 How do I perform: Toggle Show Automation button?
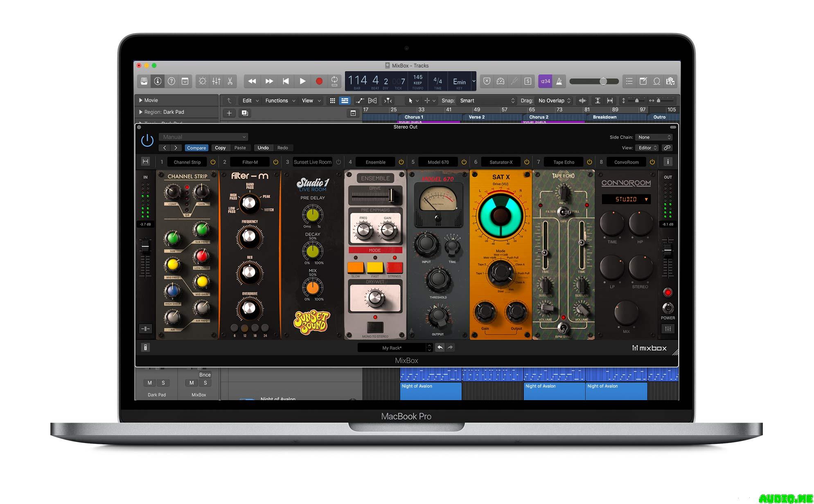359,101
